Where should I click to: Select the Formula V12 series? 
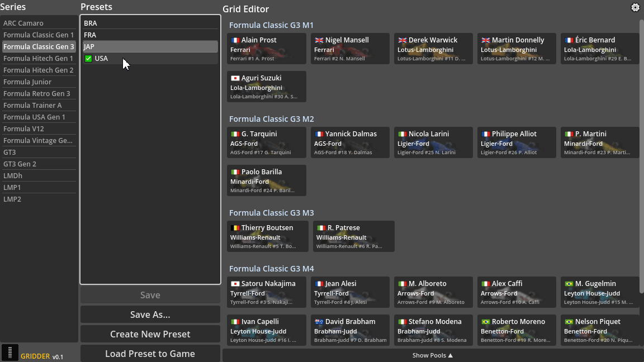39,129
